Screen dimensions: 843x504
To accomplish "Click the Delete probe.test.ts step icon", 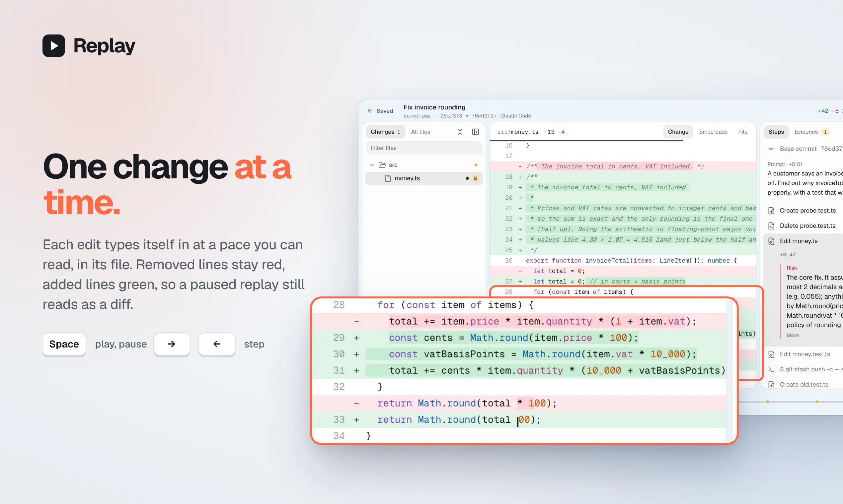I will (x=771, y=226).
